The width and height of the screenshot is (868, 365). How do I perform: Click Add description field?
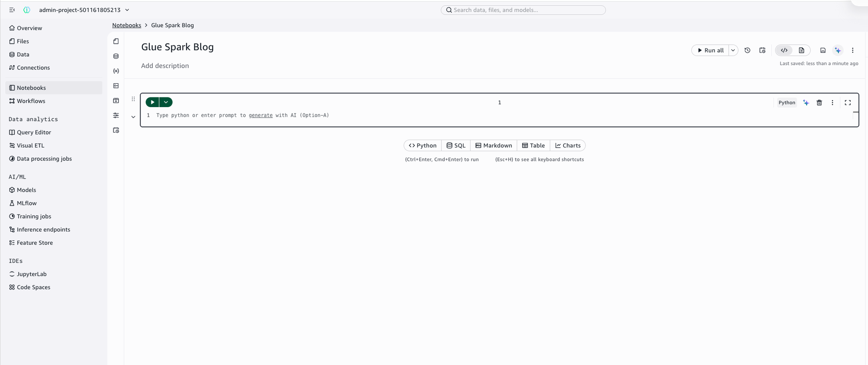point(165,66)
